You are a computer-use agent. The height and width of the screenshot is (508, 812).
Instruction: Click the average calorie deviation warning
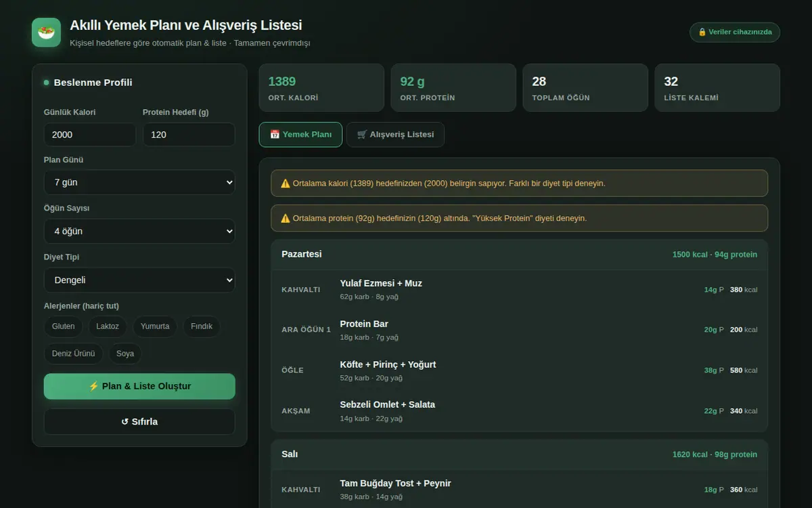point(520,183)
